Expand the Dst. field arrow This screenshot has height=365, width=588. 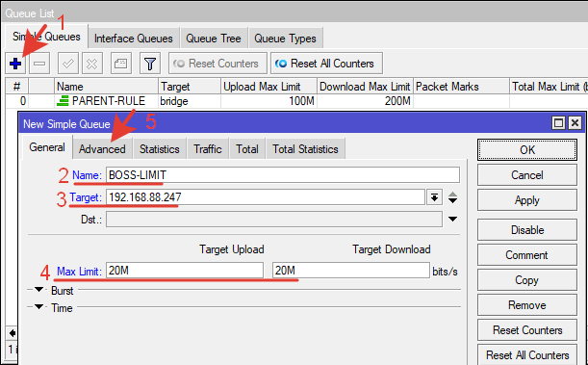pyautogui.click(x=452, y=219)
